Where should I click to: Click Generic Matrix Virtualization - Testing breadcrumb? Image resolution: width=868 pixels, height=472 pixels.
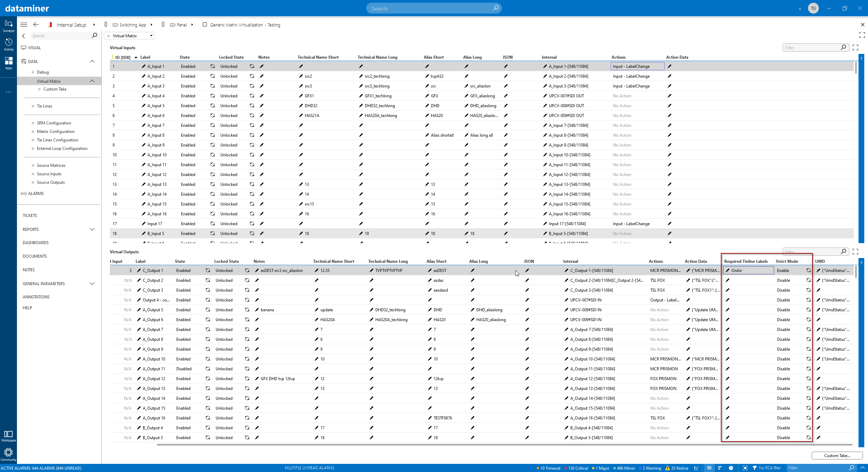[245, 25]
